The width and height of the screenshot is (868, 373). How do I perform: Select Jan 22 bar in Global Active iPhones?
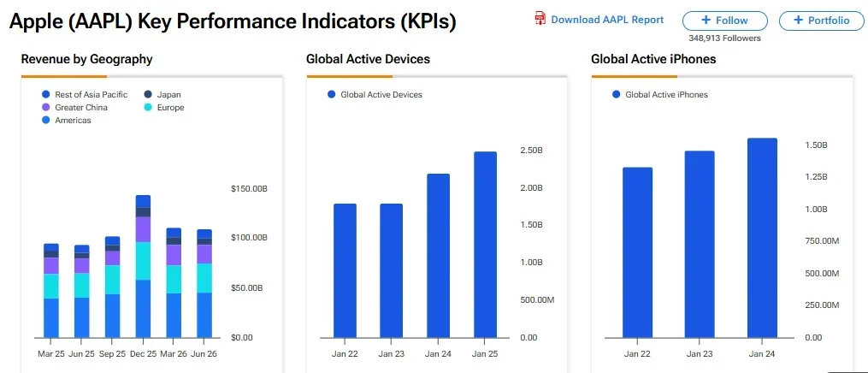tap(638, 252)
